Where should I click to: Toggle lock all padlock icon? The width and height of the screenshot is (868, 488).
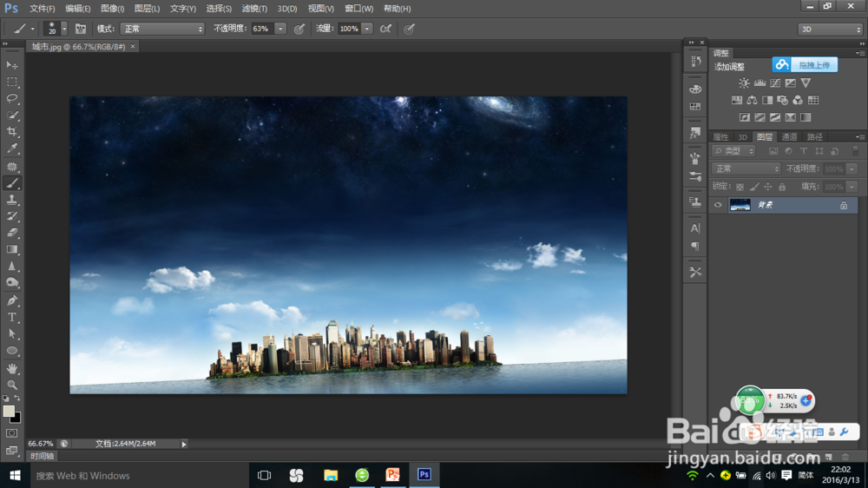(x=782, y=187)
